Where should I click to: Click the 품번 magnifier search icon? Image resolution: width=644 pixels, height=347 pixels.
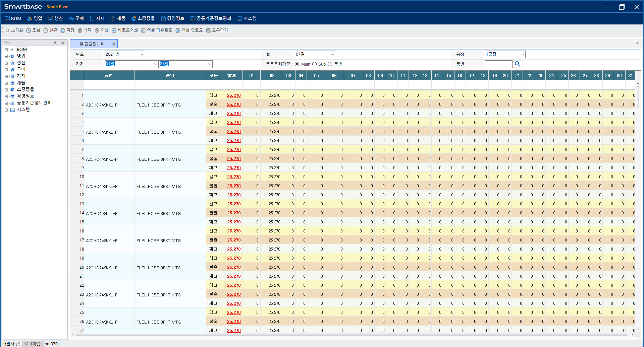[x=517, y=64]
